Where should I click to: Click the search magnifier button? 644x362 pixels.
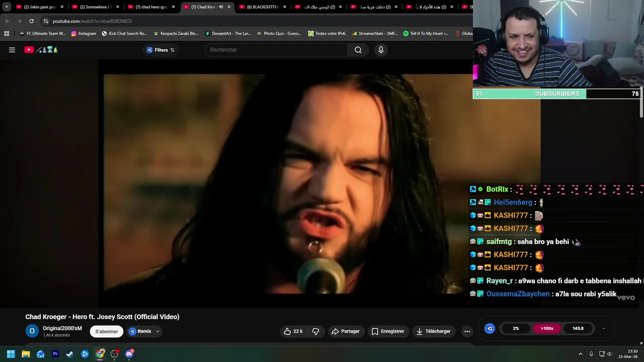(358, 50)
